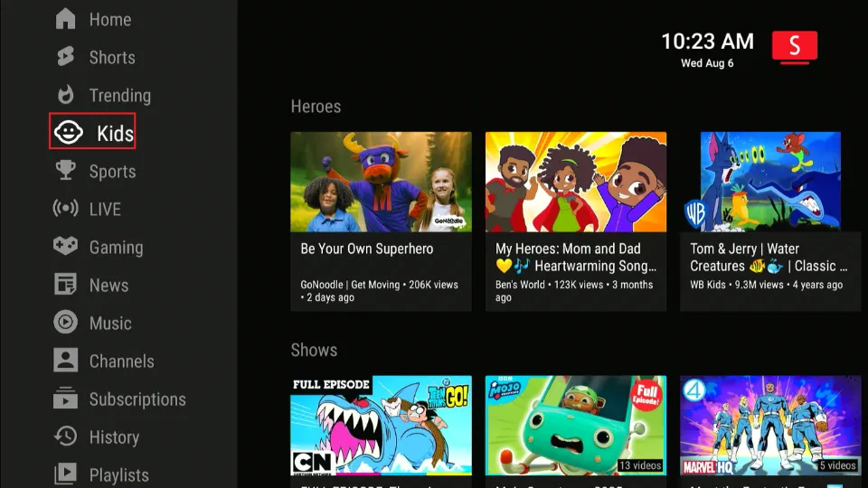This screenshot has height=488, width=868.
Task: Click the Shorts logo icon
Action: 65,56
